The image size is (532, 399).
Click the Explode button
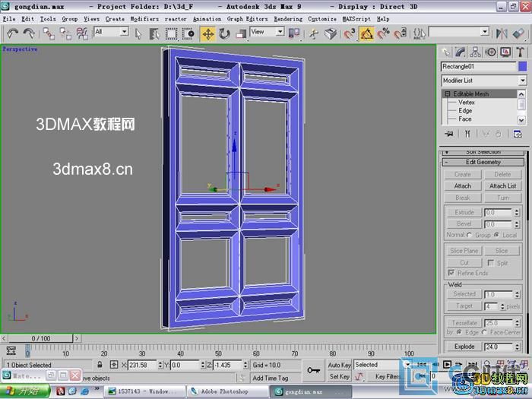(464, 347)
